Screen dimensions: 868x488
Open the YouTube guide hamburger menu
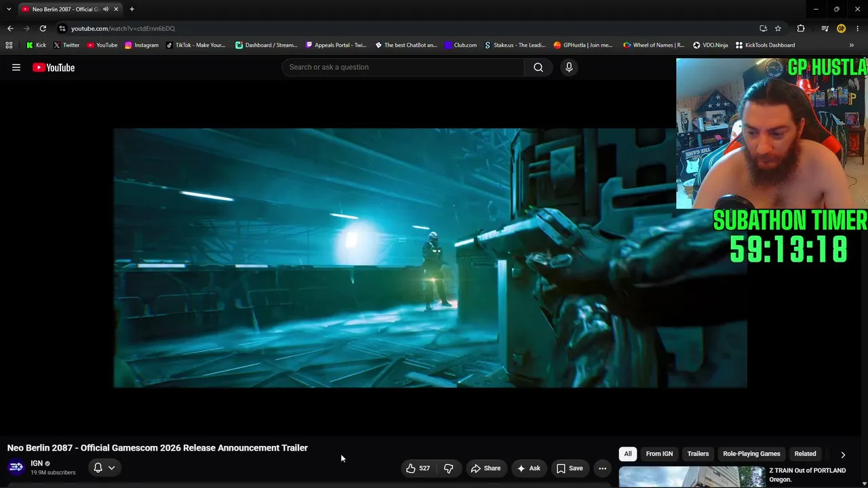click(16, 67)
